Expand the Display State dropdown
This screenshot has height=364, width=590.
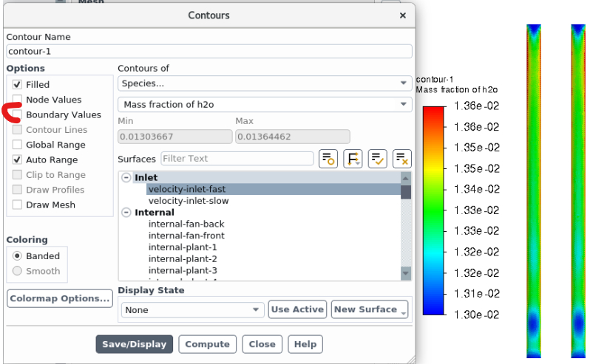[x=192, y=310]
